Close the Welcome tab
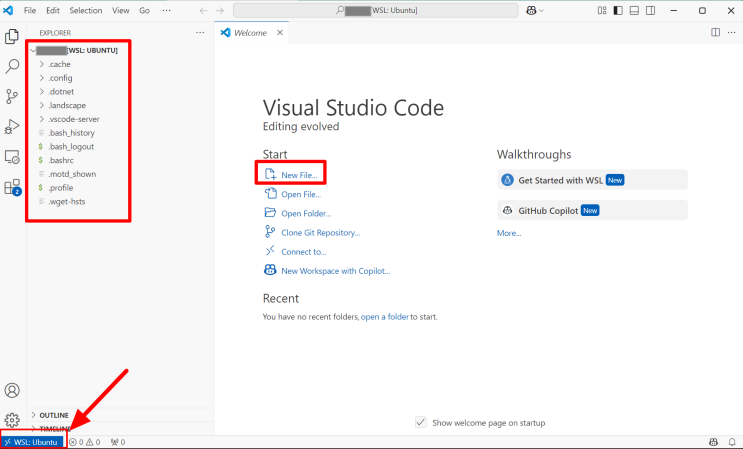 (280, 33)
